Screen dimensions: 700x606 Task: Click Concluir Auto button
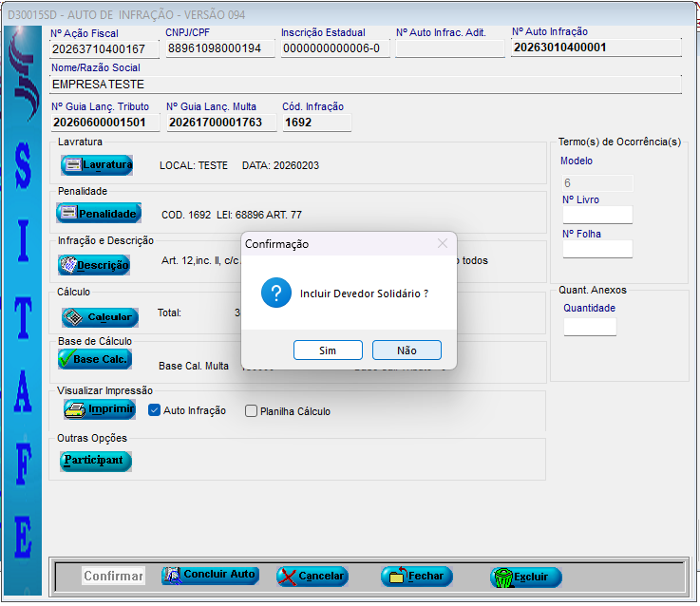(x=210, y=576)
